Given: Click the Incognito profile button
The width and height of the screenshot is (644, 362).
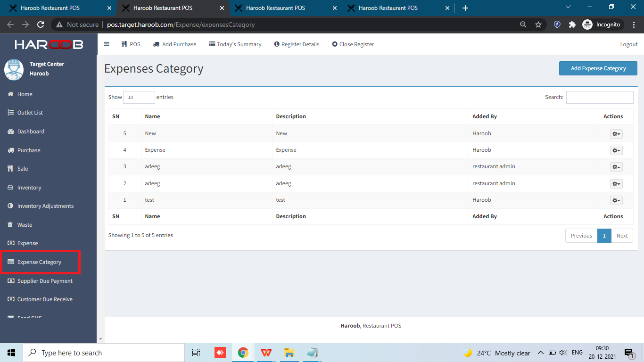Looking at the screenshot, I should point(602,25).
